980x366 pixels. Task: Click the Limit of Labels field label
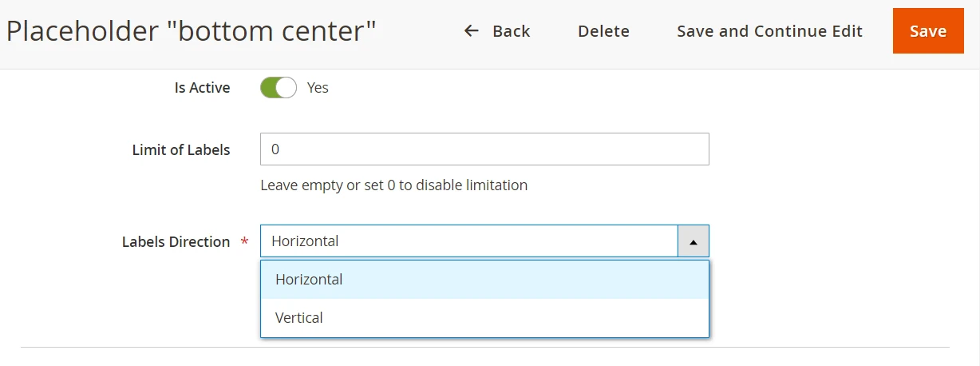click(180, 149)
